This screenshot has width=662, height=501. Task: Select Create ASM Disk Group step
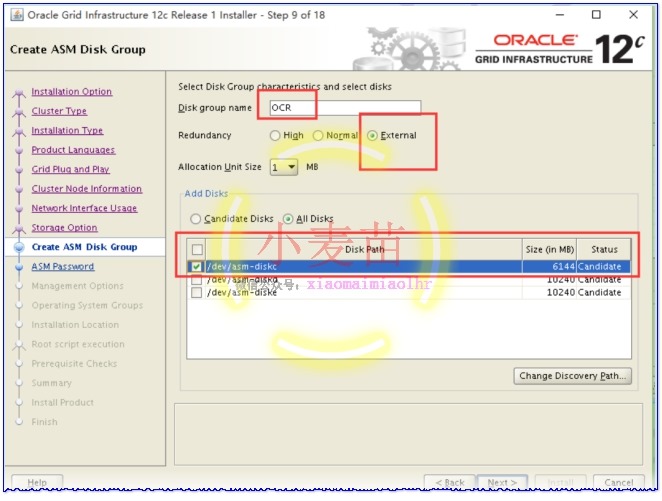coord(84,247)
